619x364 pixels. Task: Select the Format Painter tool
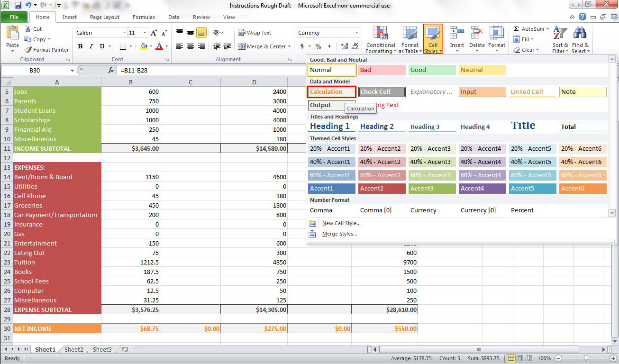click(46, 50)
